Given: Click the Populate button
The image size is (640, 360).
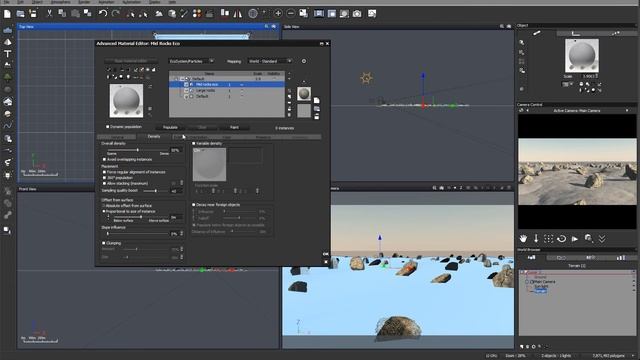Looking at the screenshot, I should click(x=170, y=127).
